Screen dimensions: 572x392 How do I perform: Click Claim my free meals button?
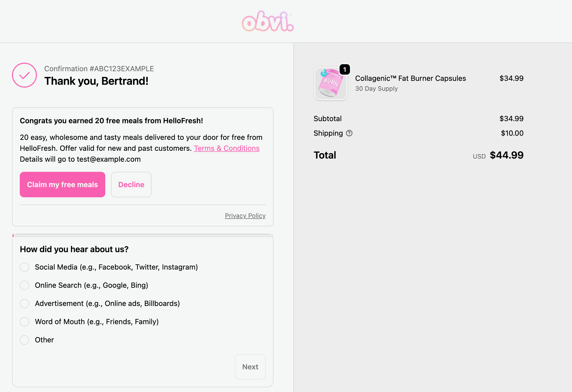62,185
